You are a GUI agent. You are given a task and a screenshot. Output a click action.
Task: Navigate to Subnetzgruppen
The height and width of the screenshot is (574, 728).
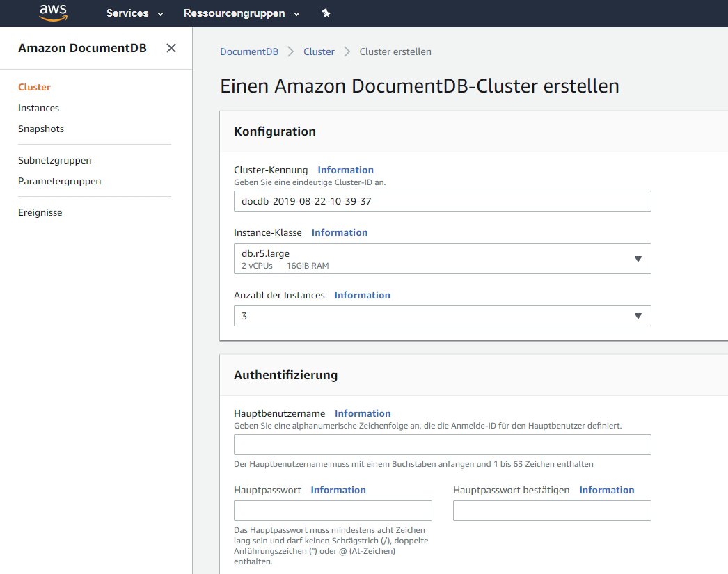[x=54, y=160]
